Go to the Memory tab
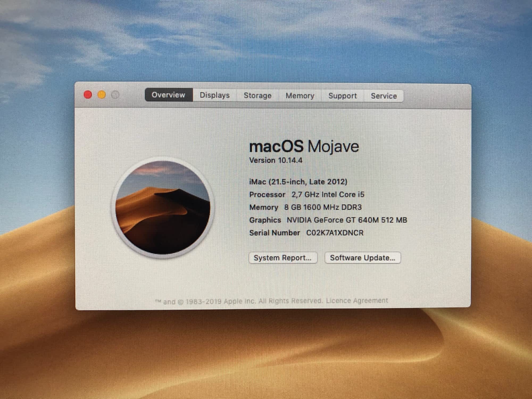The image size is (532, 399). (x=300, y=96)
